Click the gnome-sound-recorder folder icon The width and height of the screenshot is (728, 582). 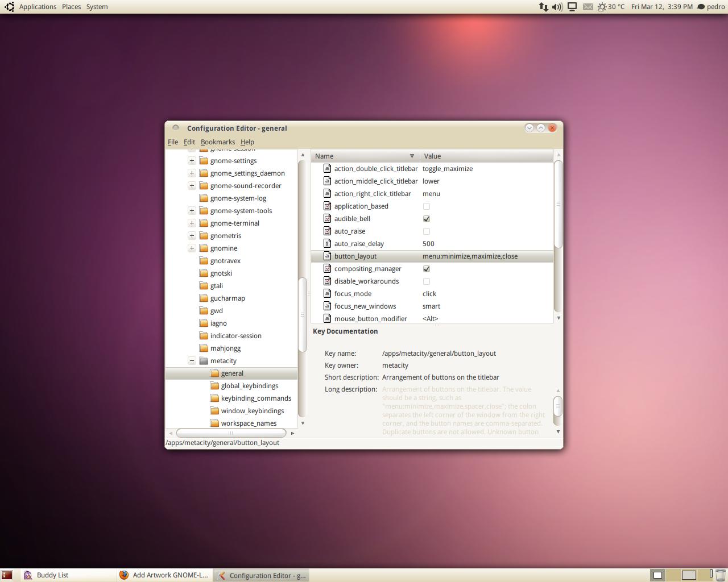[x=204, y=186]
